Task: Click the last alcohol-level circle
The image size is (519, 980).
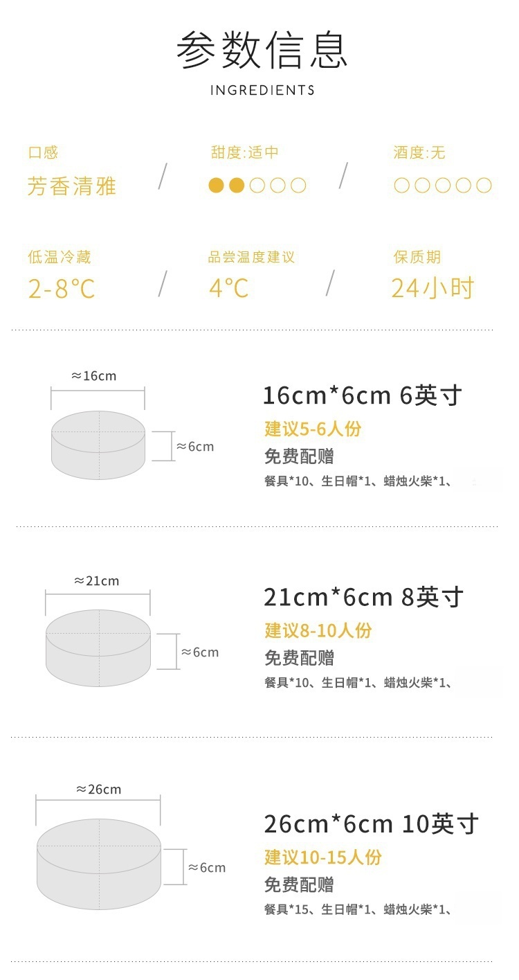Action: (x=484, y=185)
